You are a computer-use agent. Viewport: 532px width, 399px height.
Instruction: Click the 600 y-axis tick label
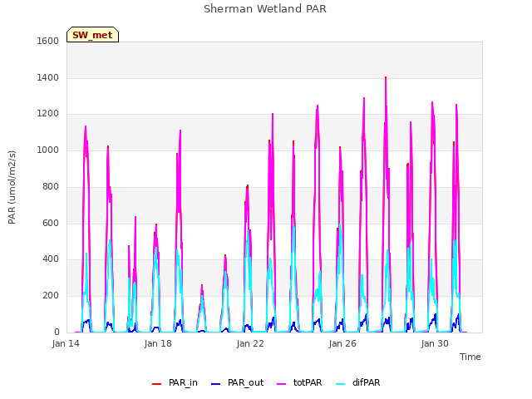[x=51, y=223]
